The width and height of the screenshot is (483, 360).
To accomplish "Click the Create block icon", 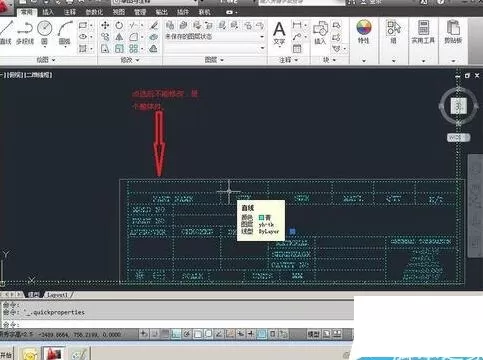I will tap(336, 25).
